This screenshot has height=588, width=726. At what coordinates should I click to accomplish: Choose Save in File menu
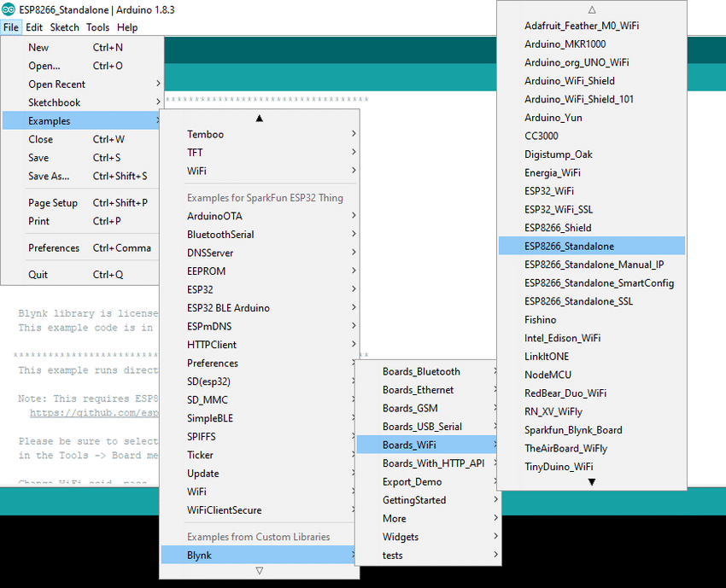coord(81,158)
